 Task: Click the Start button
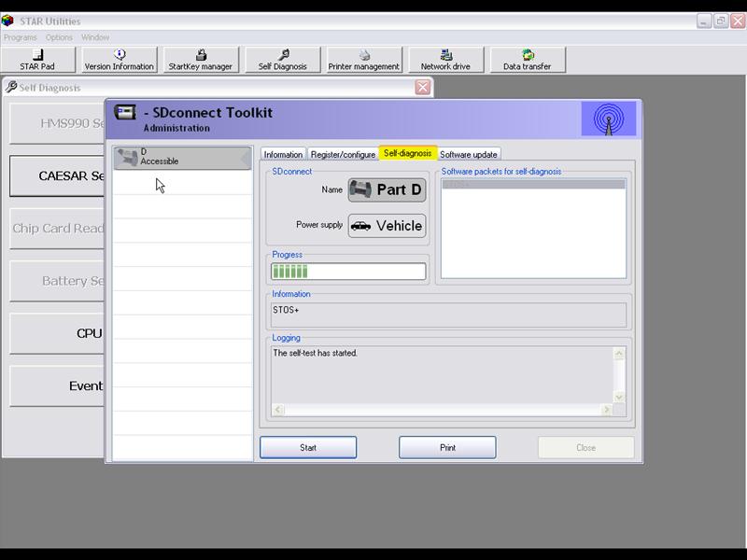coord(308,448)
